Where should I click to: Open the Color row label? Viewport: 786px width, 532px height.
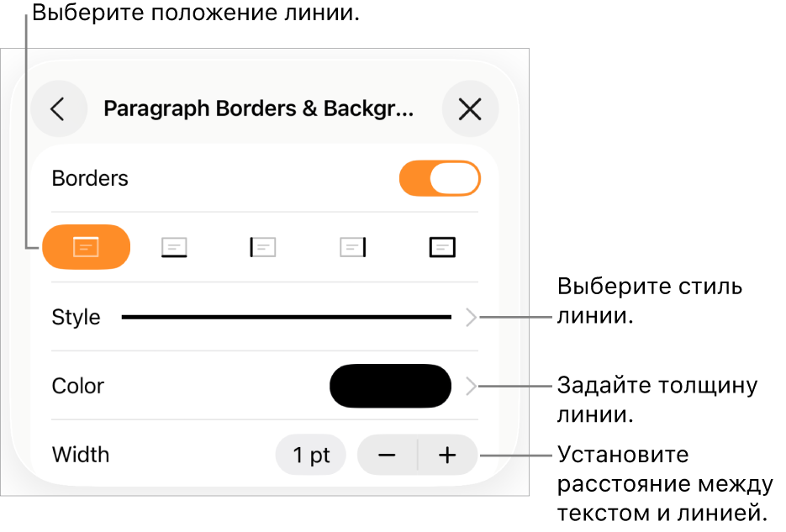point(78,387)
